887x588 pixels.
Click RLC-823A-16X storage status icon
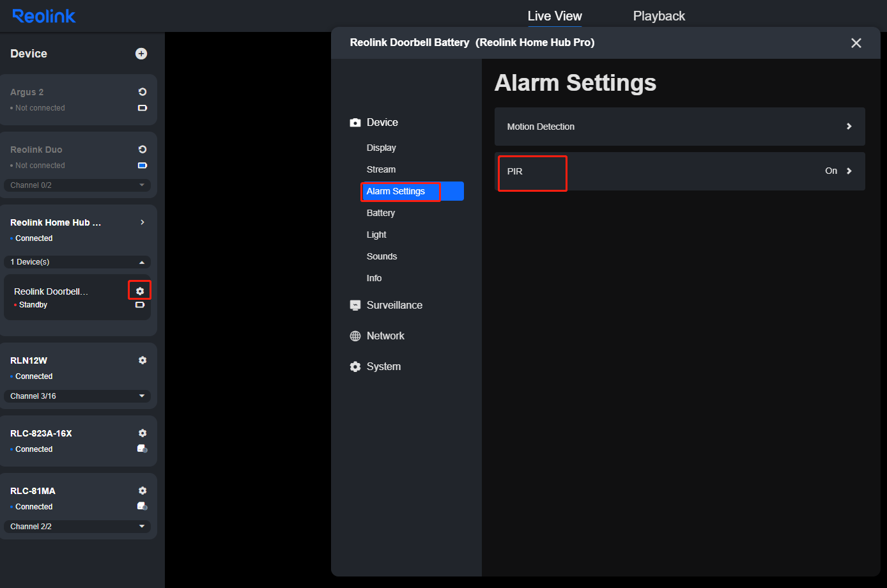pyautogui.click(x=143, y=449)
